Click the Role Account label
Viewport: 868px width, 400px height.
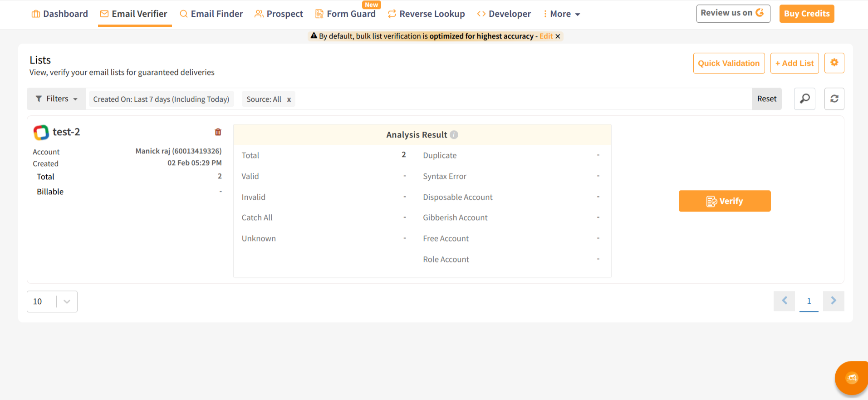[446, 259]
